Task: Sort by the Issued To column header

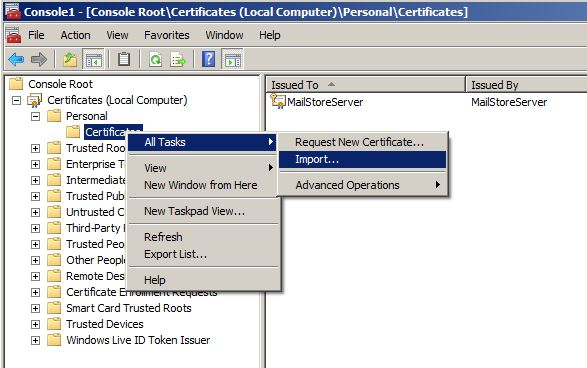Action: click(x=366, y=85)
